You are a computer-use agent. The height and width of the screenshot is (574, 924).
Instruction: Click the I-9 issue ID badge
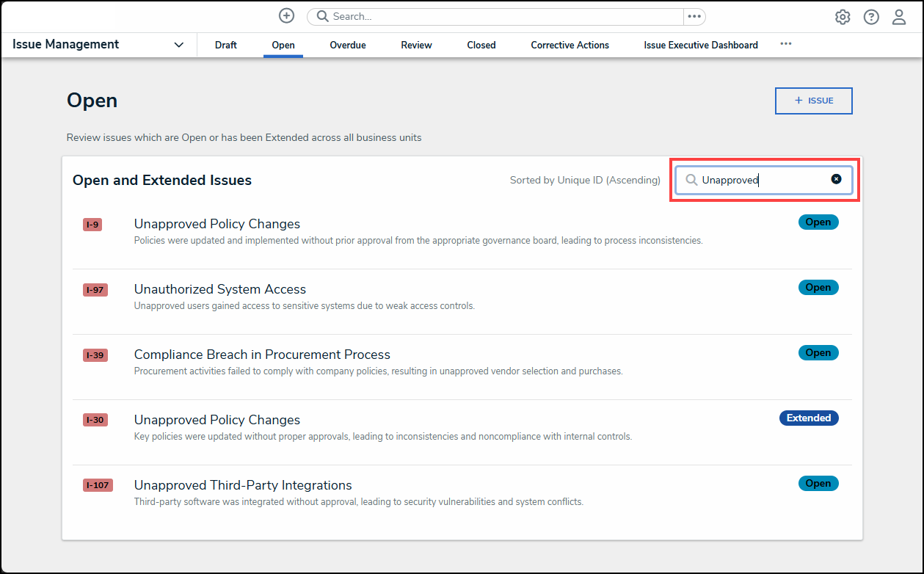(x=92, y=225)
